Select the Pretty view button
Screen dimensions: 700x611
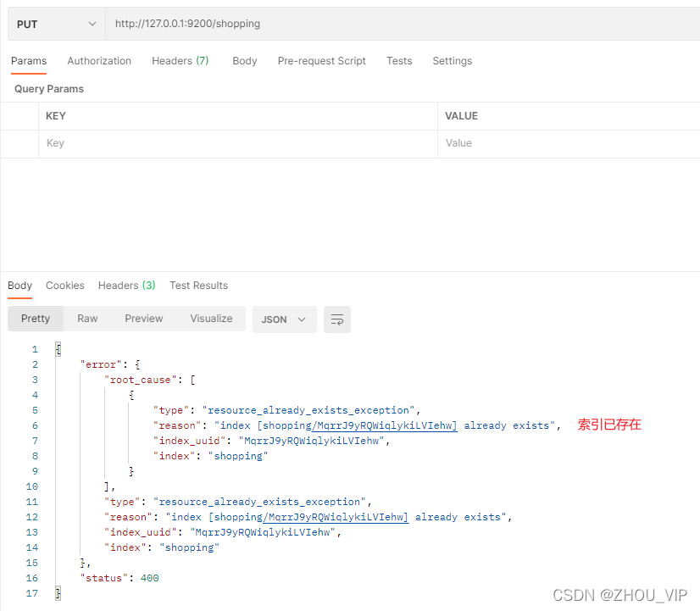pos(36,319)
